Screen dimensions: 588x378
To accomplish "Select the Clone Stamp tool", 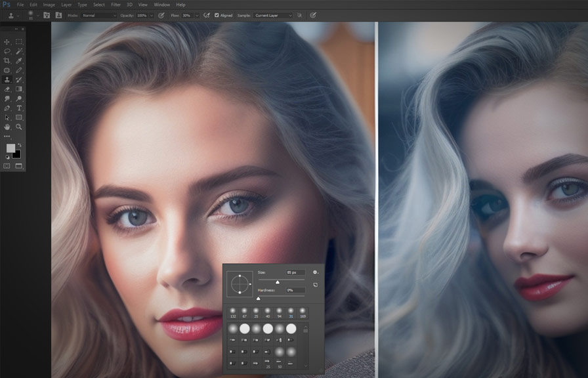I will (x=7, y=79).
